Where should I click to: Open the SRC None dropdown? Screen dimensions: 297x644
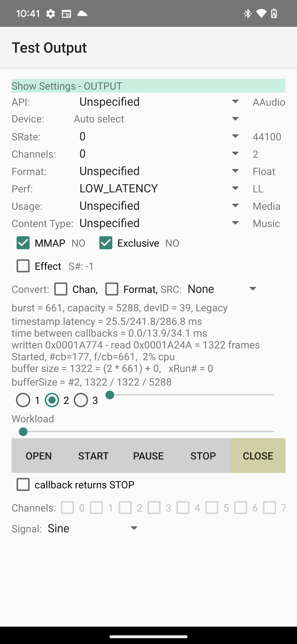[x=252, y=289]
